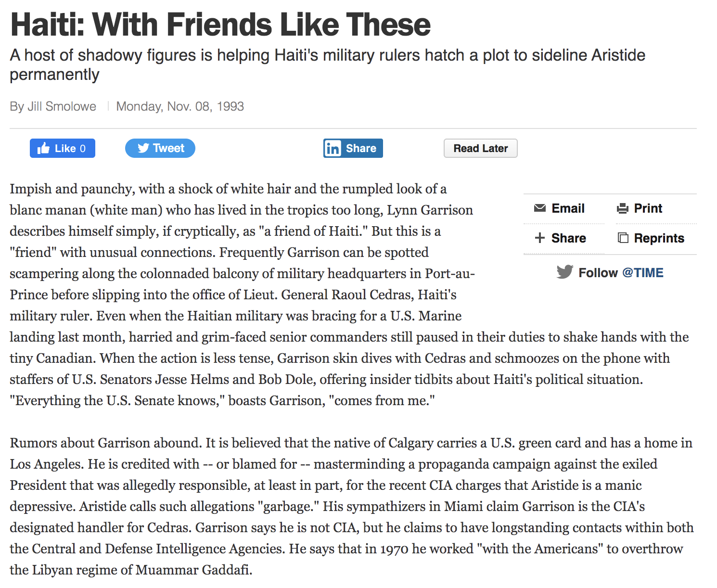Open the @TIME Twitter link
Screen dimensions: 717x588
point(643,273)
